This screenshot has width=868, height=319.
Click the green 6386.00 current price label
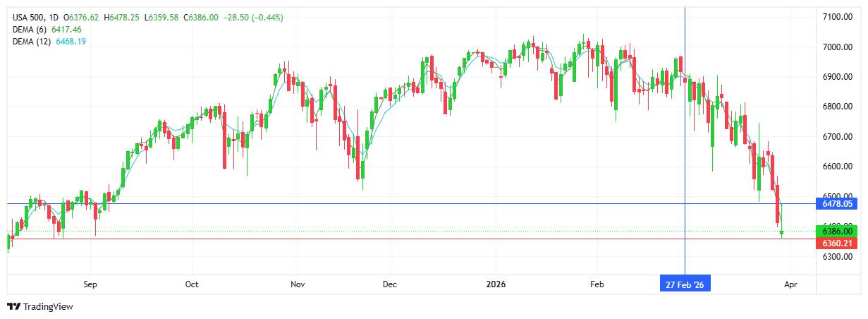(x=838, y=231)
